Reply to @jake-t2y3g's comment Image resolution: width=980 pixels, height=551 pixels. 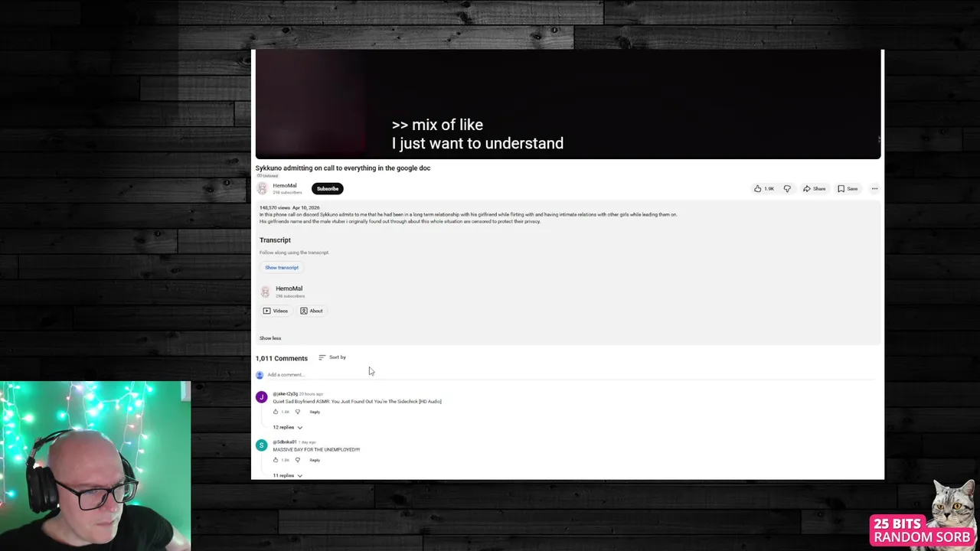coord(315,412)
